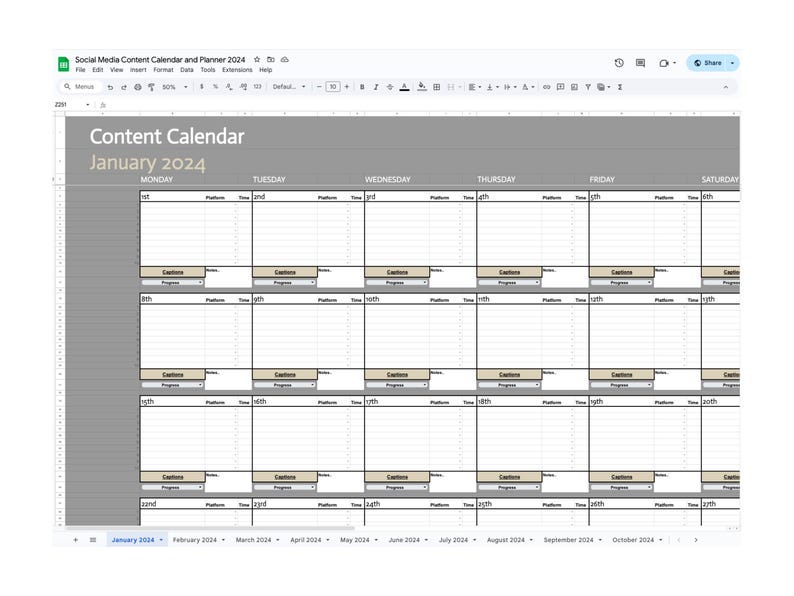The width and height of the screenshot is (794, 596).
Task: Decrease decimal places
Action: [x=229, y=87]
